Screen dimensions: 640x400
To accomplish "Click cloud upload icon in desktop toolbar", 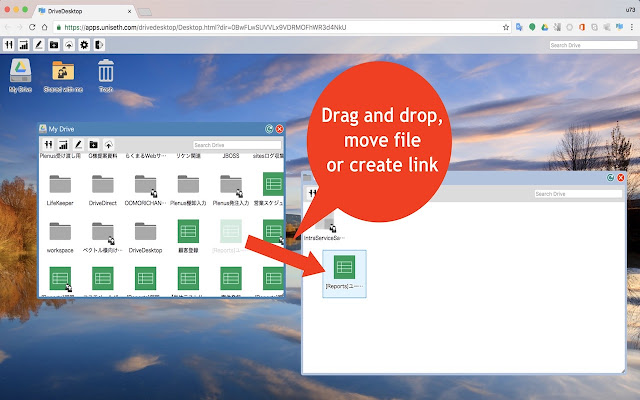I will tap(69, 44).
